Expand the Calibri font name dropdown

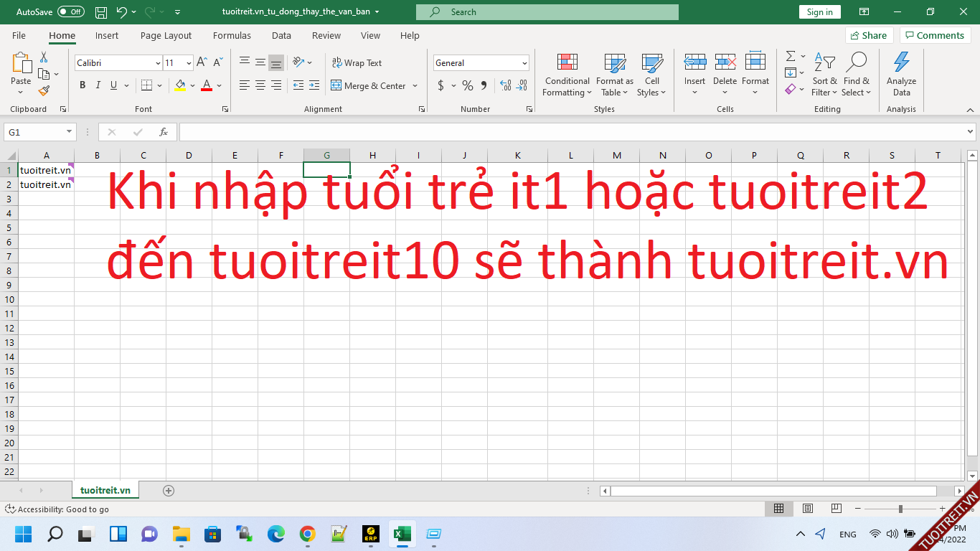click(x=158, y=63)
